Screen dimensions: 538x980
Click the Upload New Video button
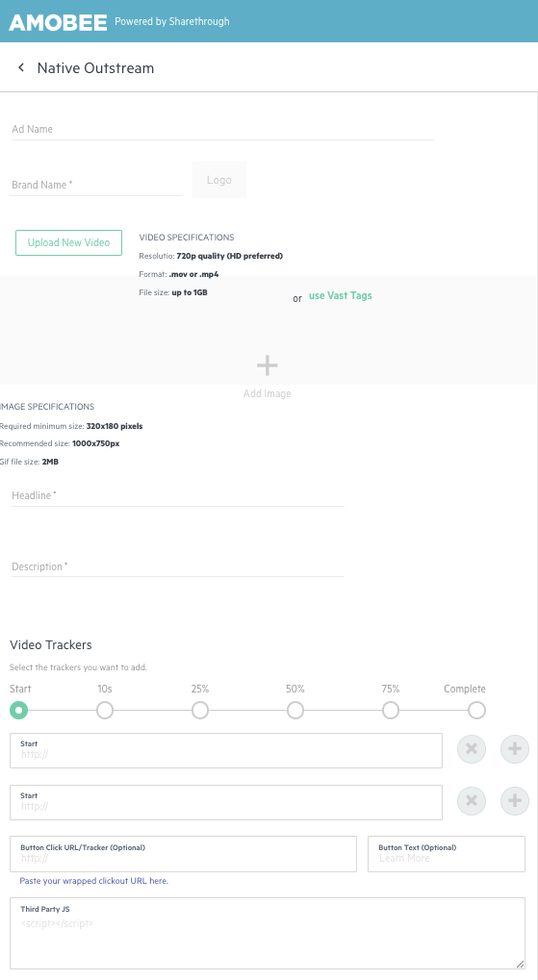click(x=69, y=242)
